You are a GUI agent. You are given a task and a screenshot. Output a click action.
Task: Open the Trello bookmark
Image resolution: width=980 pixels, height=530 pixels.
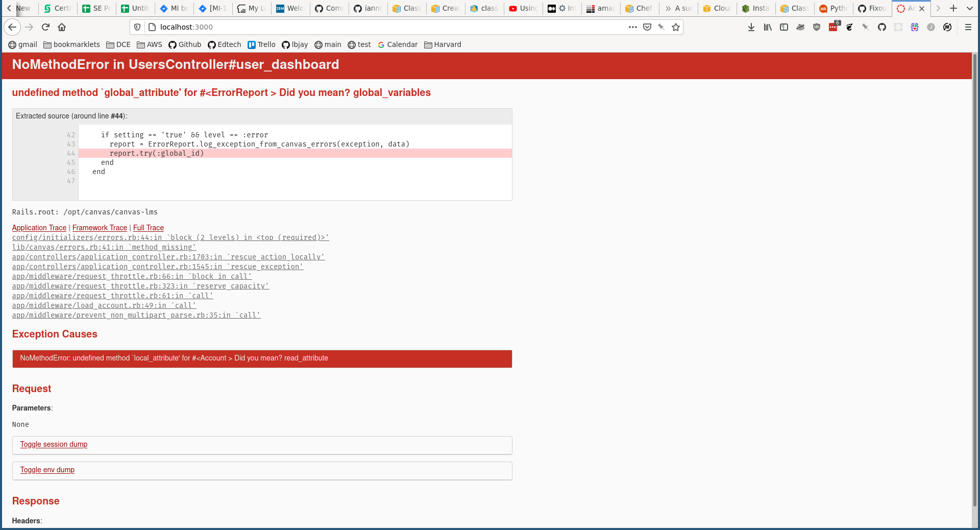coord(262,44)
